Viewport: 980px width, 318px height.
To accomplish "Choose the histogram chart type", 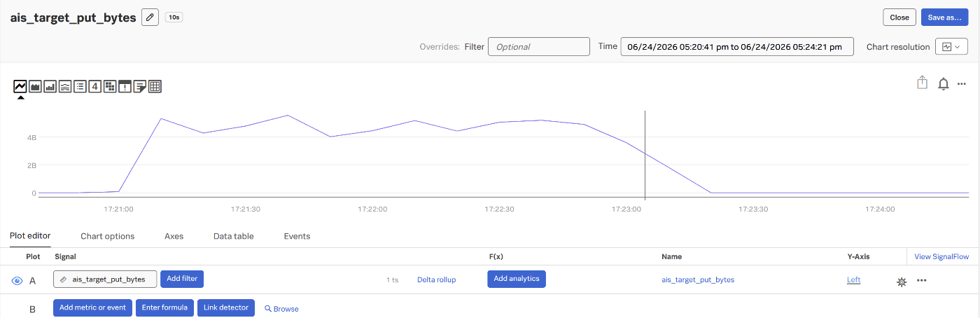I will [65, 86].
